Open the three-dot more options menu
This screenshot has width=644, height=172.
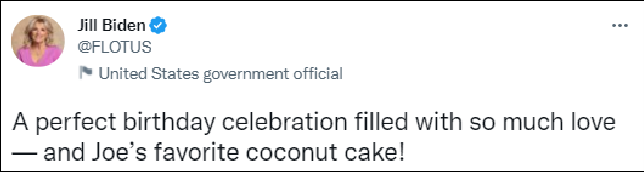620,26
